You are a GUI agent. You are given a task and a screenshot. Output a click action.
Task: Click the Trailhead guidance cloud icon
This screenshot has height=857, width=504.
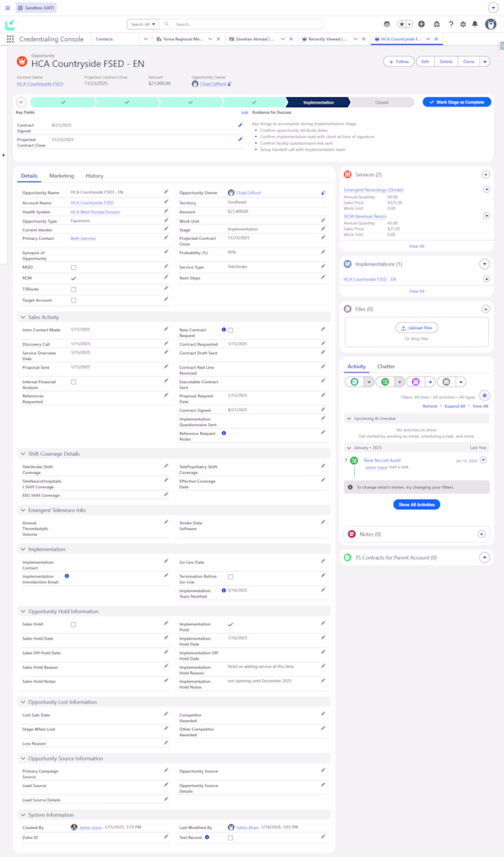436,24
